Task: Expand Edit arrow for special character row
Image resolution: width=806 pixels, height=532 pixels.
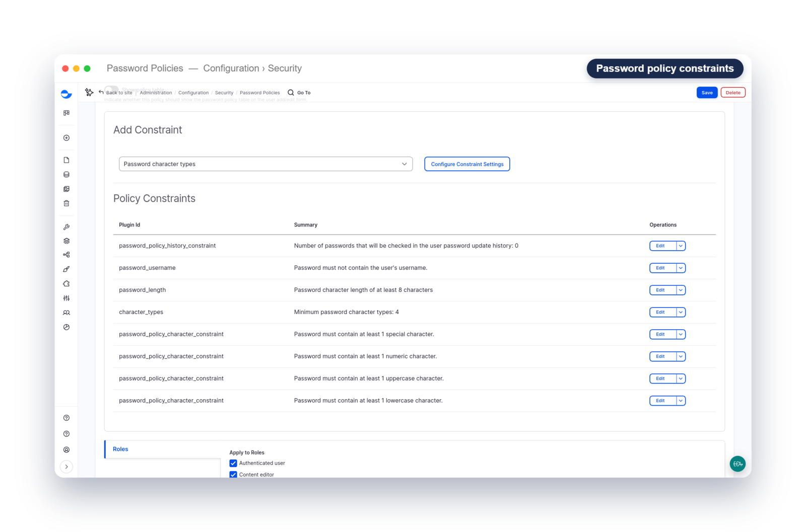Action: pos(681,334)
